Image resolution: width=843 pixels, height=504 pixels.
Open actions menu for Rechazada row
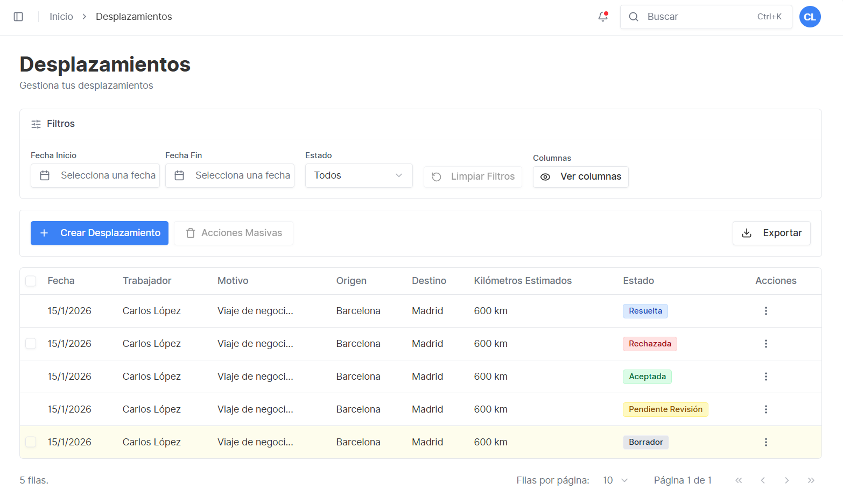click(765, 344)
